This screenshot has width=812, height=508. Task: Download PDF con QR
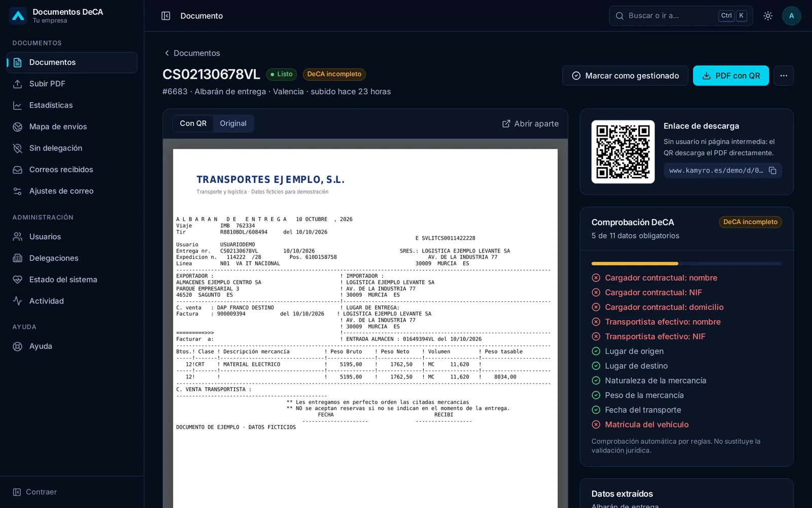(731, 76)
